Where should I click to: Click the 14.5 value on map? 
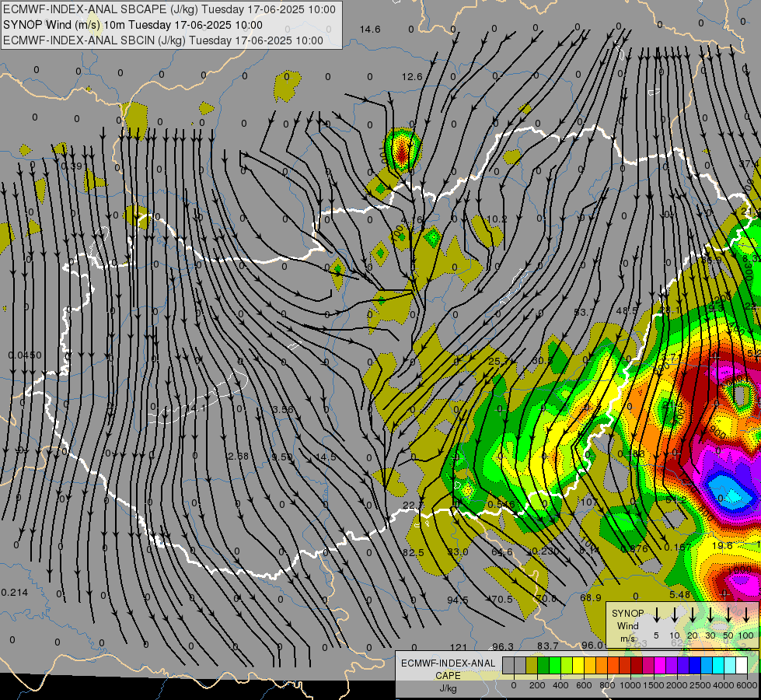(326, 457)
